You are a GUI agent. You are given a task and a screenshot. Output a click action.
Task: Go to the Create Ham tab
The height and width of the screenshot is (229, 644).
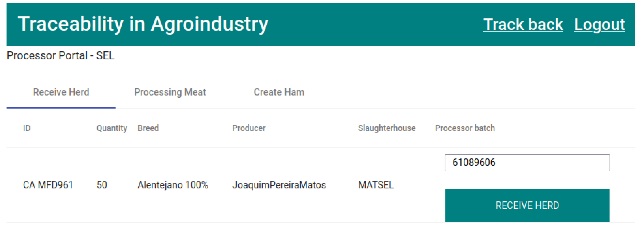[279, 92]
